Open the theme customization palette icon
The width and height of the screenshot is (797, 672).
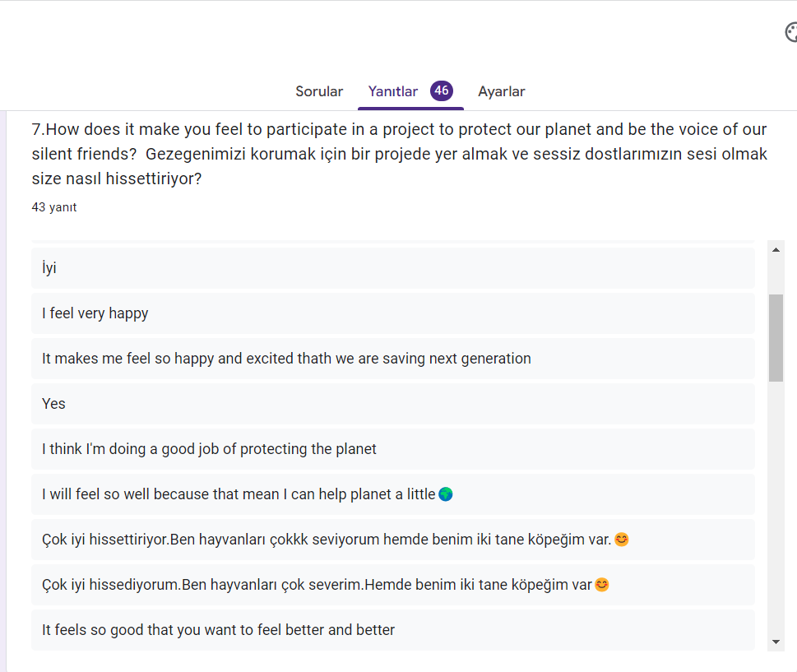tap(791, 32)
